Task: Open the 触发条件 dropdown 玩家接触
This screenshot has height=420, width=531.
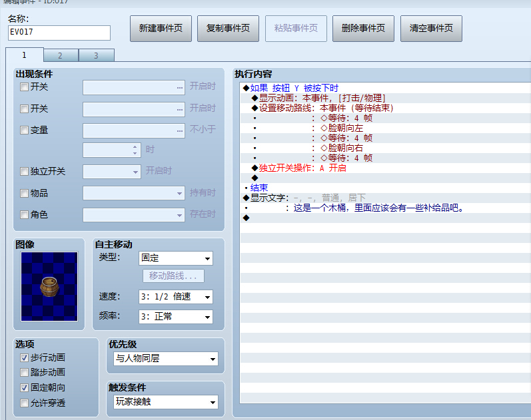Action: [x=166, y=402]
